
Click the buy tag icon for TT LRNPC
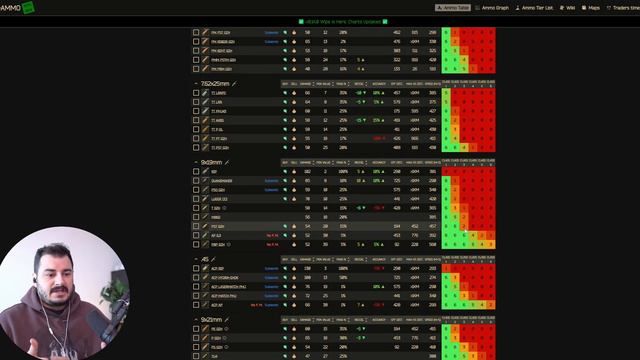tap(285, 93)
